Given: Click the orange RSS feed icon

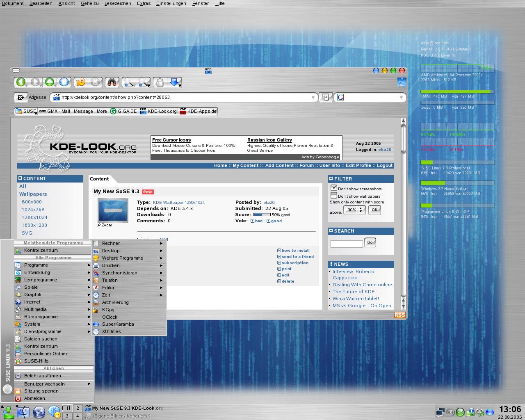Looking at the screenshot, I should click(x=399, y=315).
